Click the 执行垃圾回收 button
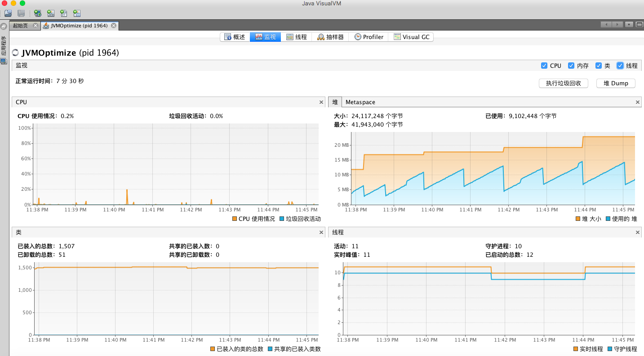 coord(564,84)
